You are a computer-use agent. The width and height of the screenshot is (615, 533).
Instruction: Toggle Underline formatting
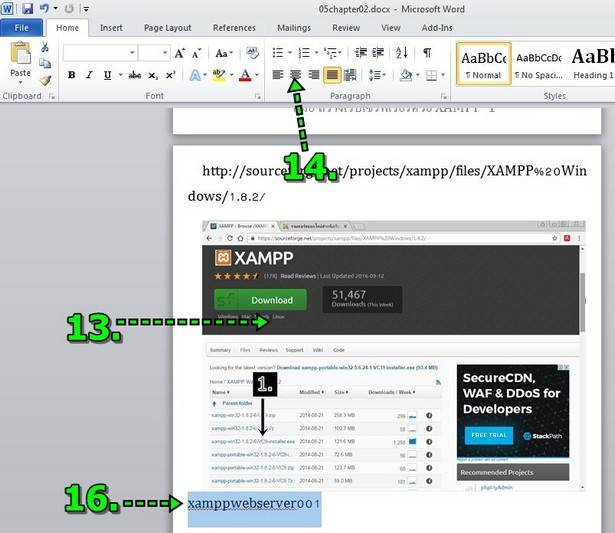pyautogui.click(x=107, y=75)
